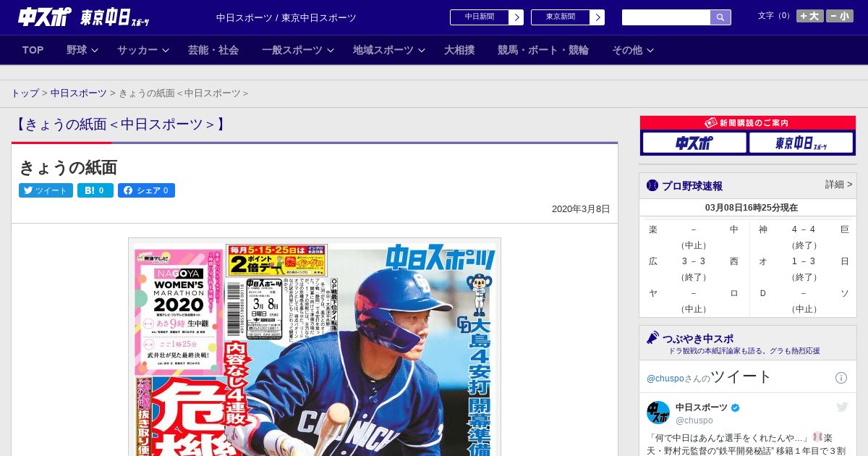Click the トップ breadcrumb link
Image resolution: width=868 pixels, height=456 pixels.
[x=25, y=93]
